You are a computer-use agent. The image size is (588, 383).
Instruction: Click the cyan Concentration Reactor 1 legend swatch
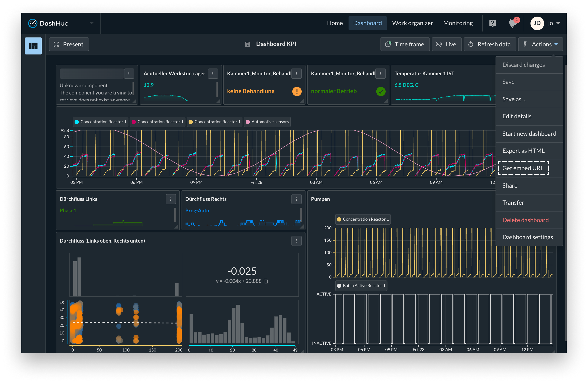tap(76, 122)
